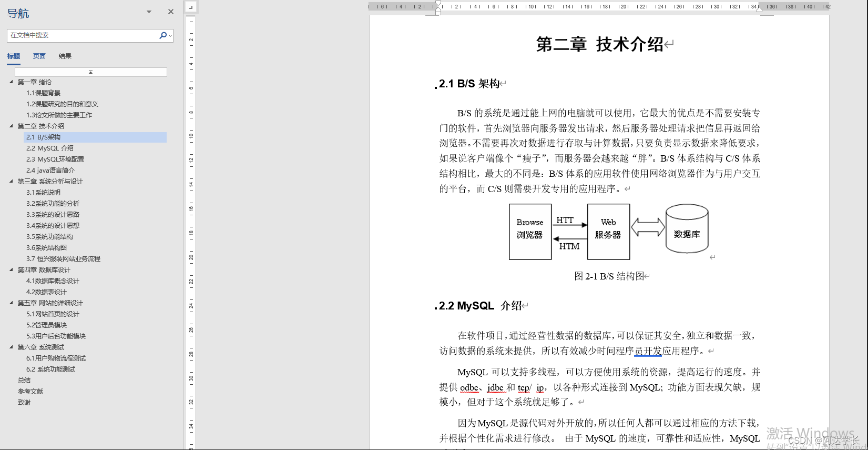Go to heading 6.1用户购物流程测试
This screenshot has height=450, width=868.
click(56, 358)
